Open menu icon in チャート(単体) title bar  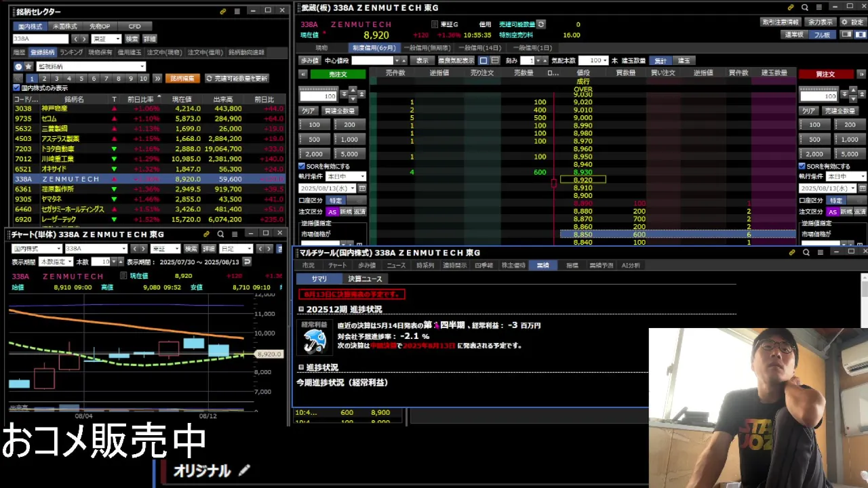pos(235,234)
